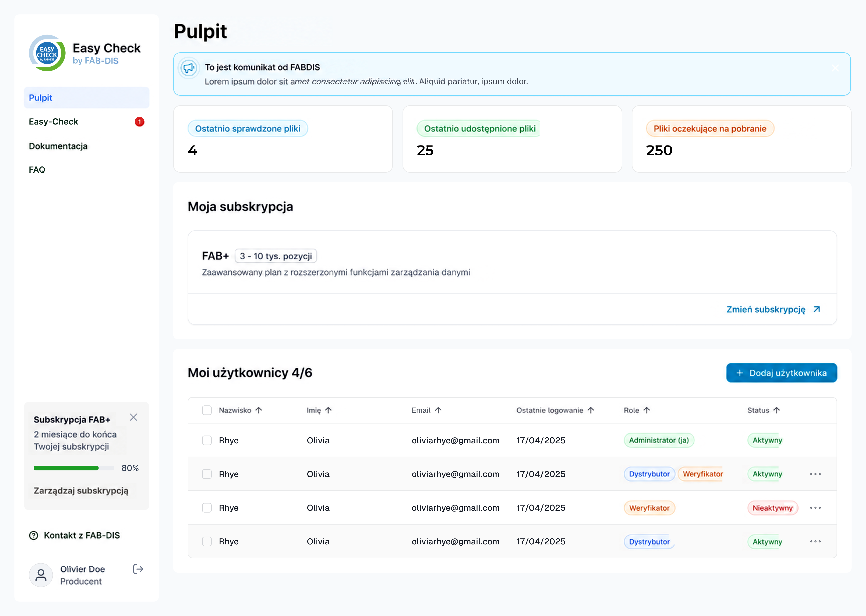Open the Ostatnio udostępnione pliki card
Viewport: 866px width, 616px height.
(512, 139)
